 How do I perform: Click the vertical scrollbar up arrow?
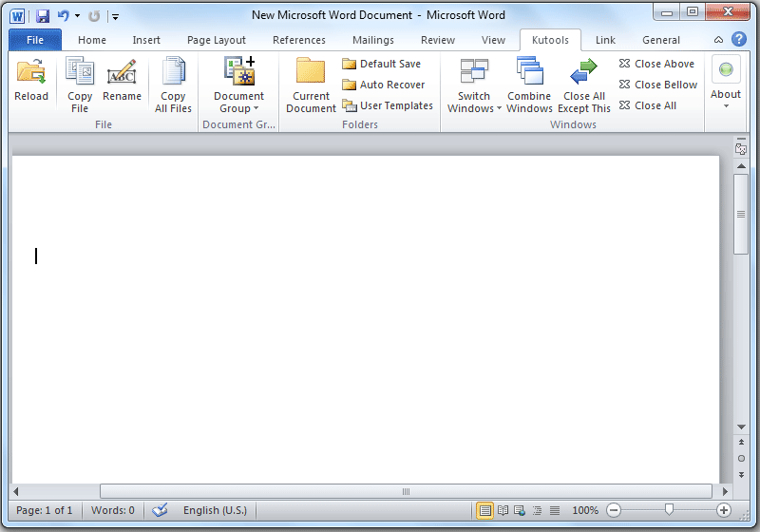point(741,166)
